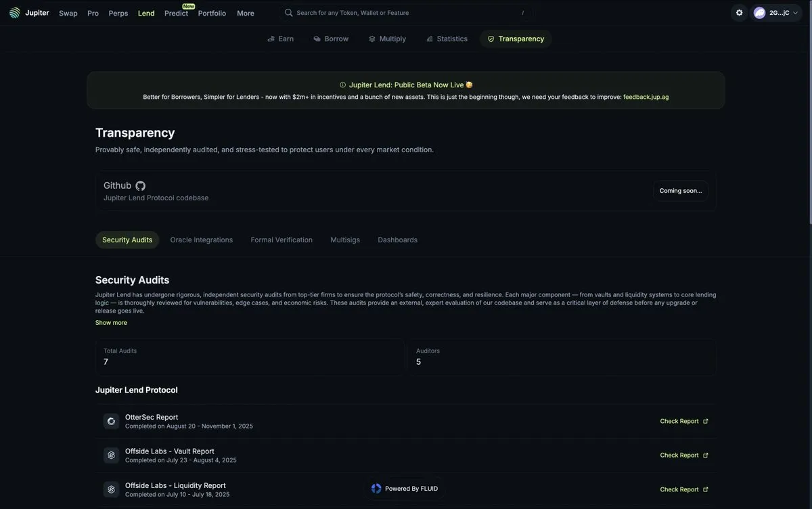Open the Statistics page
This screenshot has height=509, width=812.
pyautogui.click(x=447, y=39)
